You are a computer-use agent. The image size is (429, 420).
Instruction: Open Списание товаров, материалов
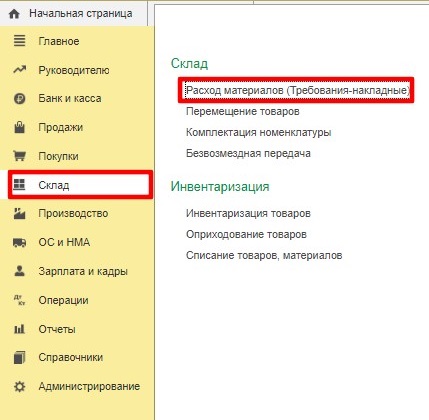[x=264, y=255]
